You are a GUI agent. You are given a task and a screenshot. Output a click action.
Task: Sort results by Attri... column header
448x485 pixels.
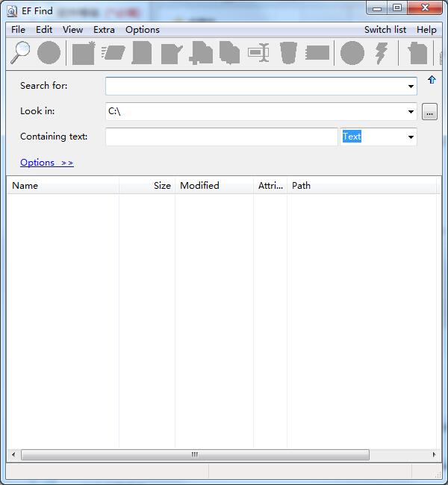(270, 186)
